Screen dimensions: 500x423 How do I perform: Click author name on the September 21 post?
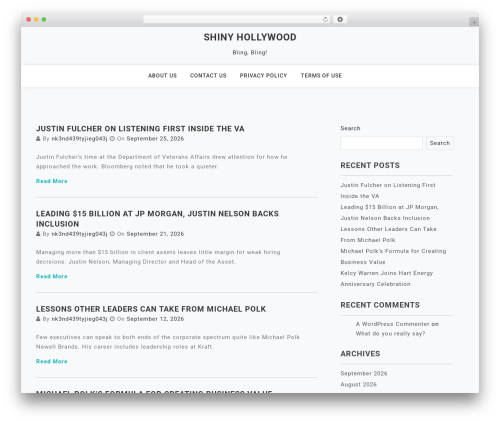click(79, 234)
